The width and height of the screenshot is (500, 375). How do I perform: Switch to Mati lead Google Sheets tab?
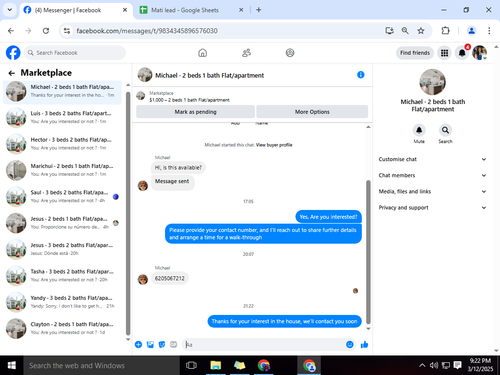(x=191, y=10)
